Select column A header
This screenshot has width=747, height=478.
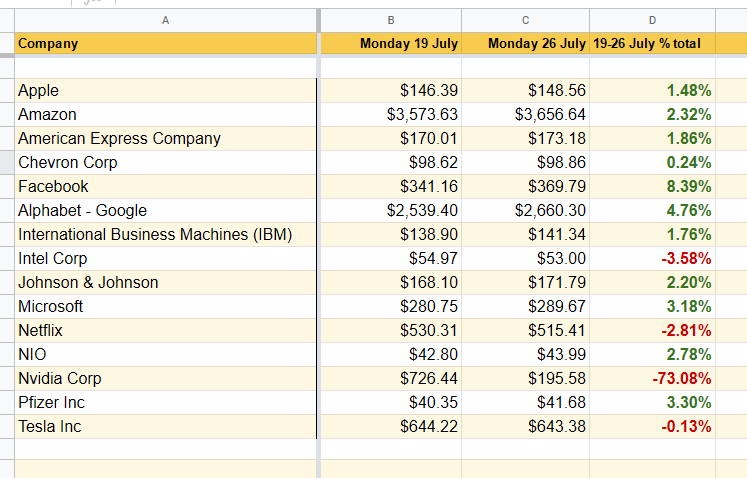165,20
